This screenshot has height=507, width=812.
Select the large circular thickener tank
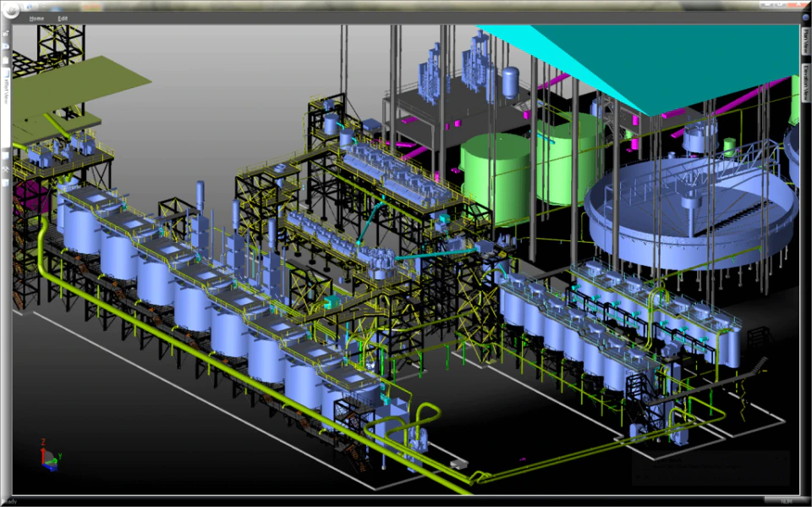691,215
